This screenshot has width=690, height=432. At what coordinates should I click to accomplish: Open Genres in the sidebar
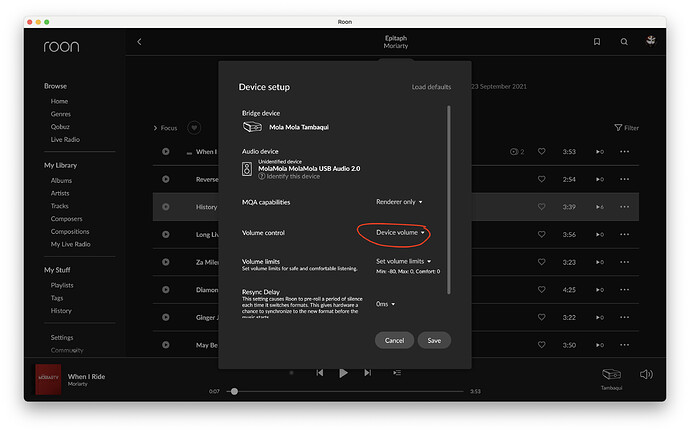pyautogui.click(x=61, y=114)
